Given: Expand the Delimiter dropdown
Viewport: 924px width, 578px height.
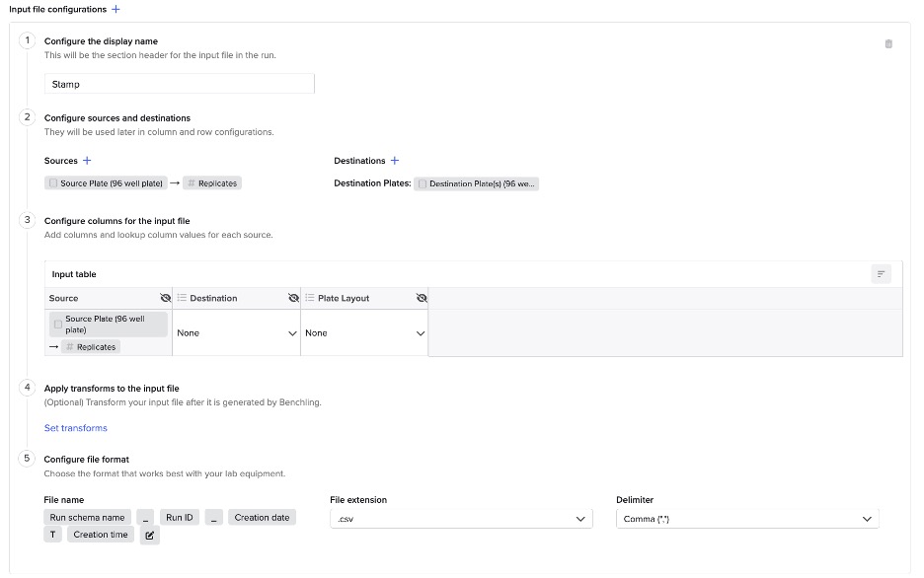Looking at the screenshot, I should (746, 519).
